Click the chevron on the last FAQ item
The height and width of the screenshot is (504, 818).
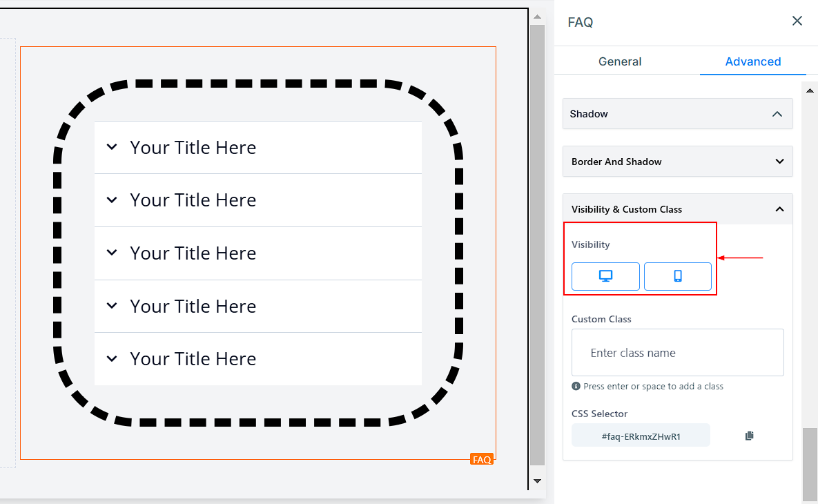[x=112, y=359]
